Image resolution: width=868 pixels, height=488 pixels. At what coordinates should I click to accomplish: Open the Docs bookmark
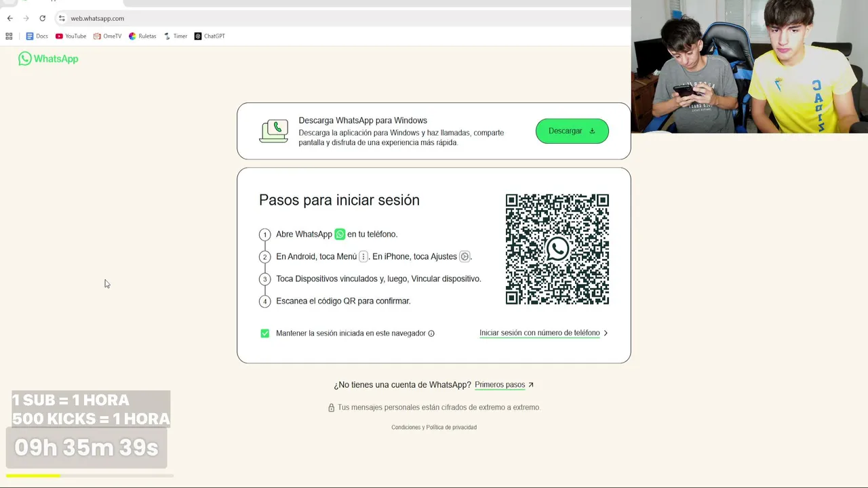tap(37, 36)
